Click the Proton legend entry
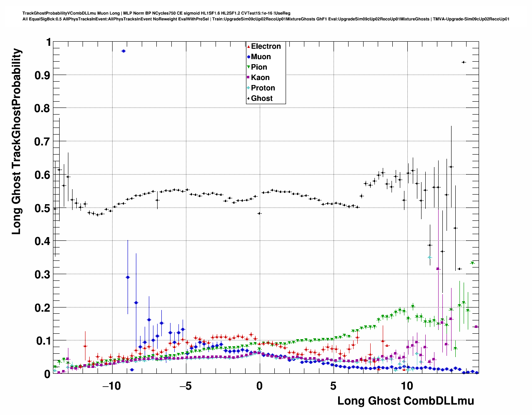The height and width of the screenshot is (415, 532). [x=261, y=88]
